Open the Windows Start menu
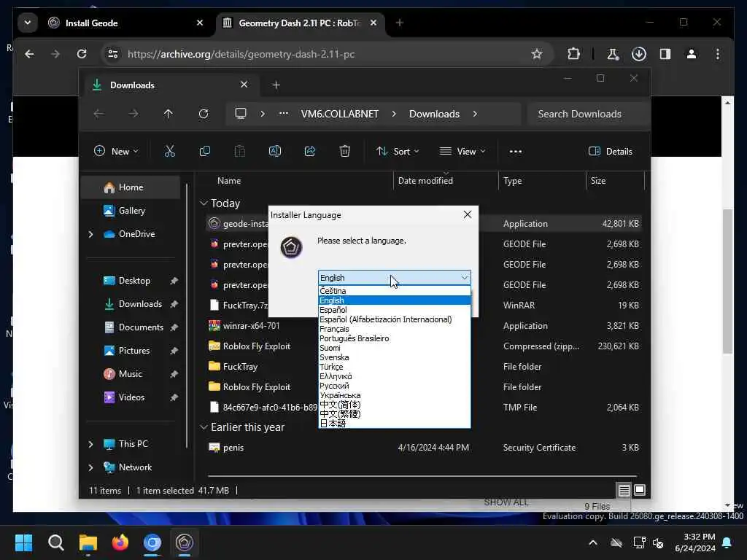 pos(24,542)
